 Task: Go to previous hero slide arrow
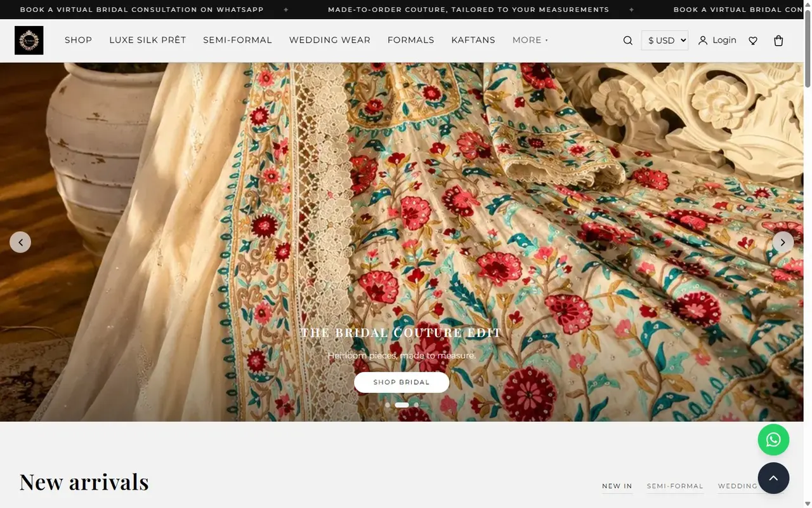(x=20, y=242)
